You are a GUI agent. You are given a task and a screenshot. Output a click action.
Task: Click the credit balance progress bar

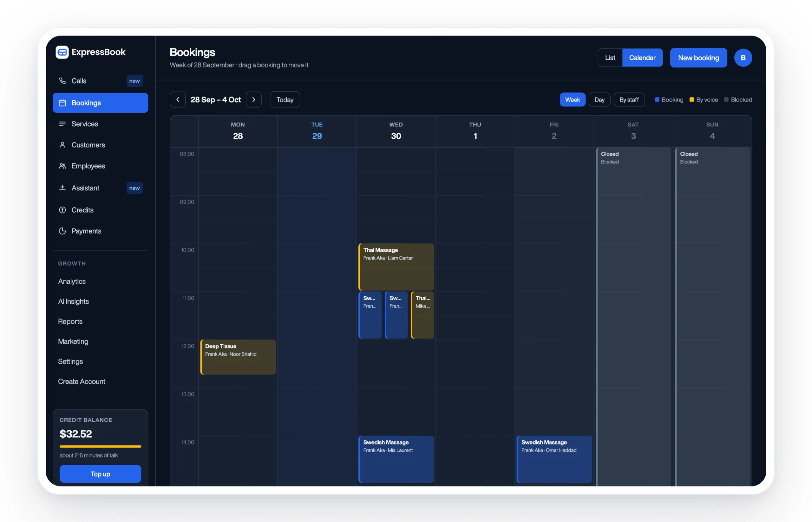click(100, 446)
